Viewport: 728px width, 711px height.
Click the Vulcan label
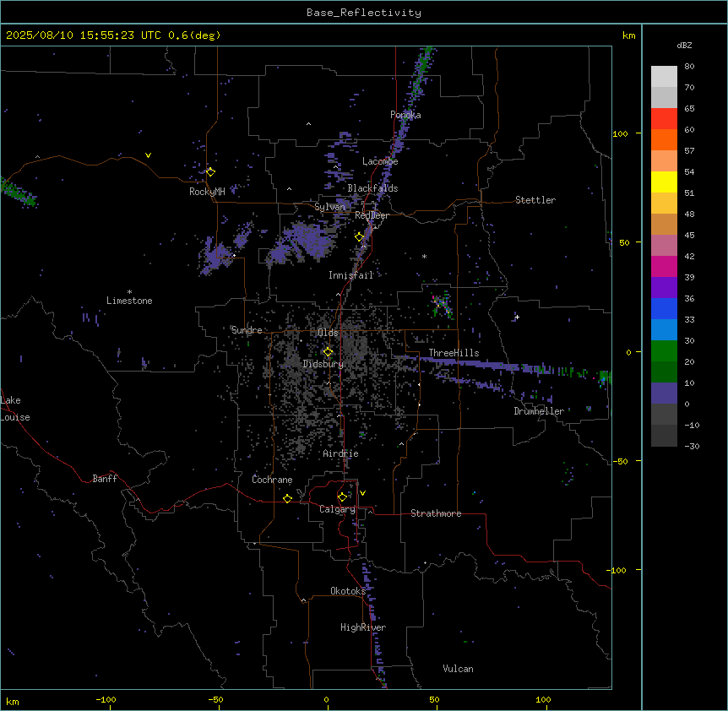click(458, 669)
